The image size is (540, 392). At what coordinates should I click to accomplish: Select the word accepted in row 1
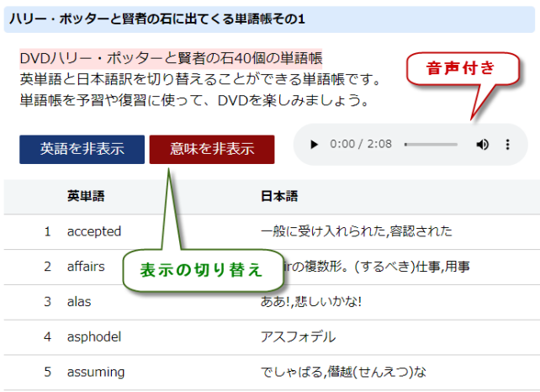point(94,231)
